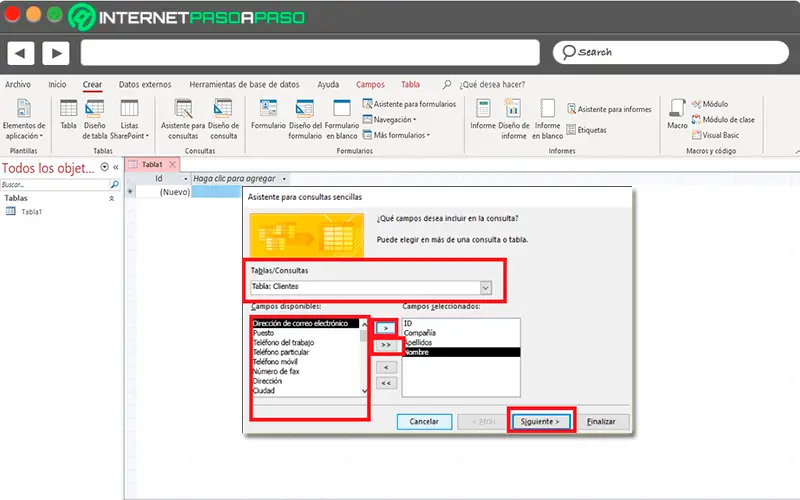
Task: Click the browser address bar
Action: click(x=310, y=53)
